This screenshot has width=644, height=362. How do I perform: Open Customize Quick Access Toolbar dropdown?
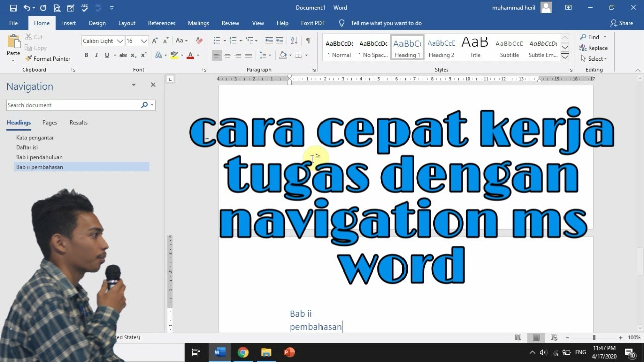point(112,8)
